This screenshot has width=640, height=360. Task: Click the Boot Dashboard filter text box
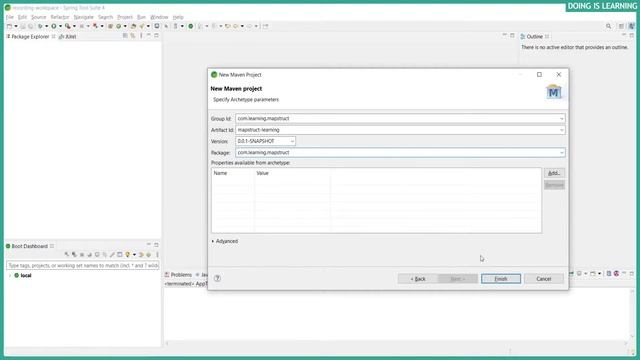[x=82, y=265]
